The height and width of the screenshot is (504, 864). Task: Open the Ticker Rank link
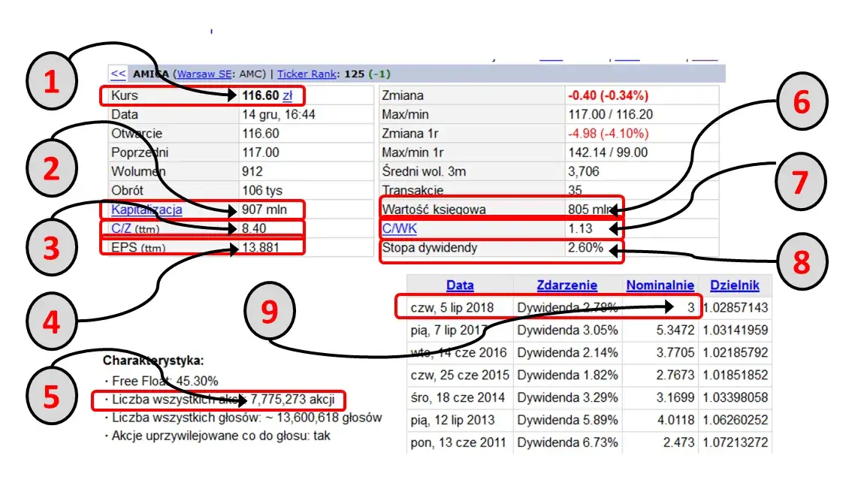307,74
